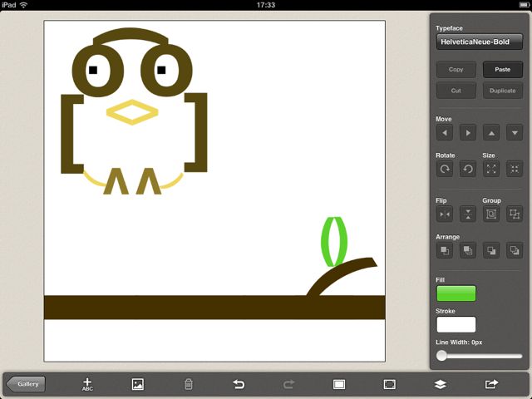This screenshot has width=532, height=399.
Task: Move selection right with the right arrow
Action: pos(468,133)
